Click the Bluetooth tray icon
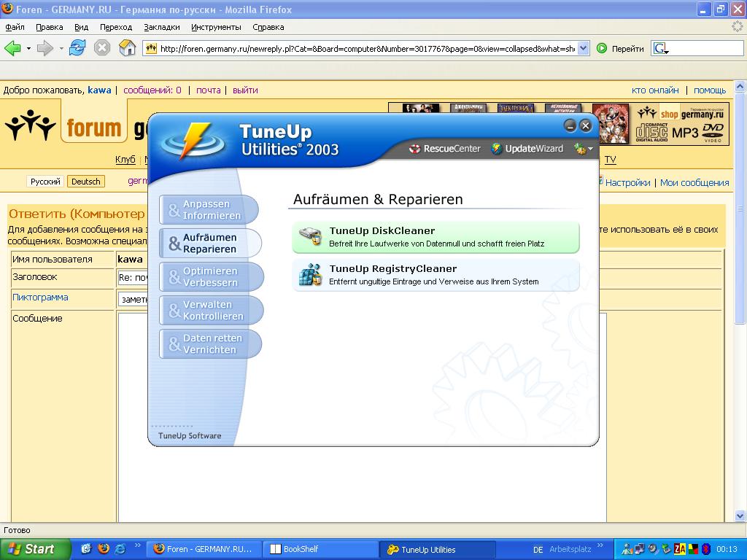This screenshot has width=747, height=560. pos(706,550)
